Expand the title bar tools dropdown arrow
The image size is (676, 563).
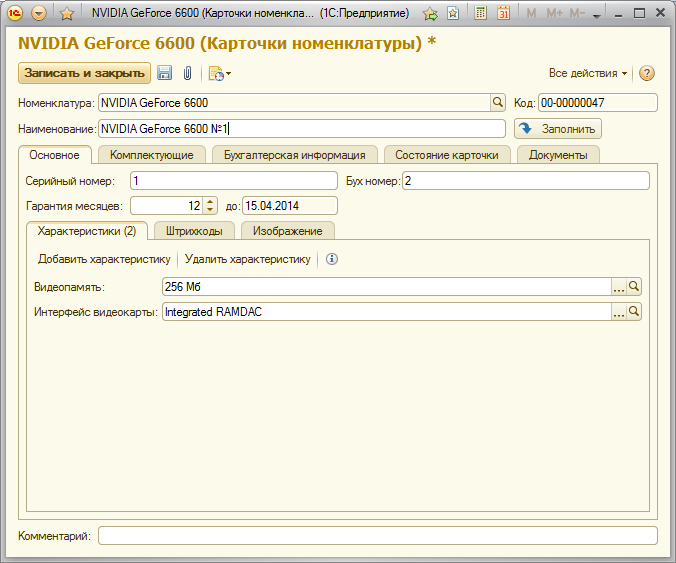point(597,16)
